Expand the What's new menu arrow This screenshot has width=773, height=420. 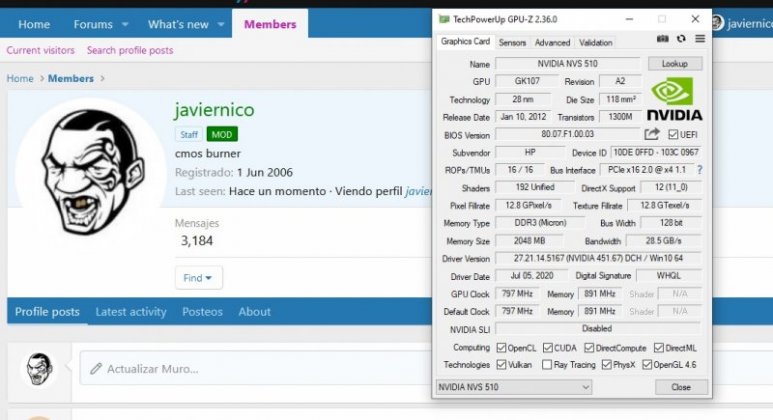221,24
